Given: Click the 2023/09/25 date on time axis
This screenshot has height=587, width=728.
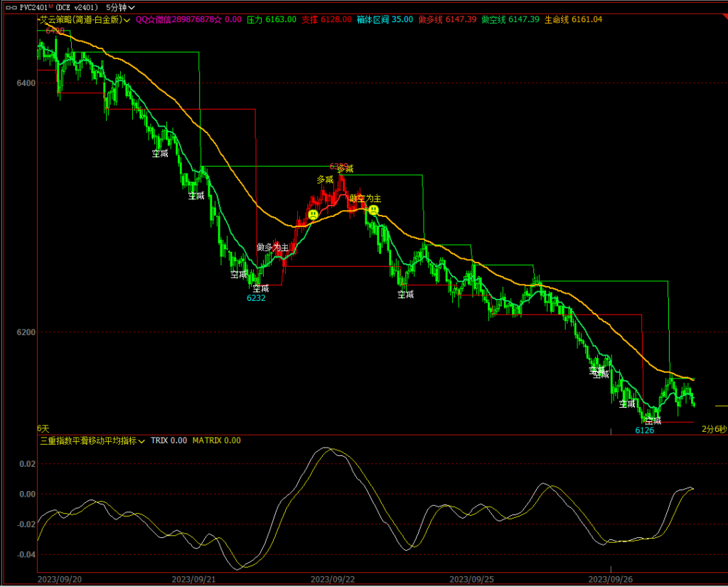Looking at the screenshot, I should (x=472, y=579).
